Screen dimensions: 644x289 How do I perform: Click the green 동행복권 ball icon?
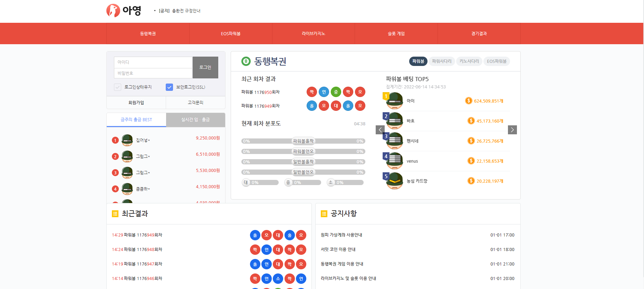pos(246,61)
